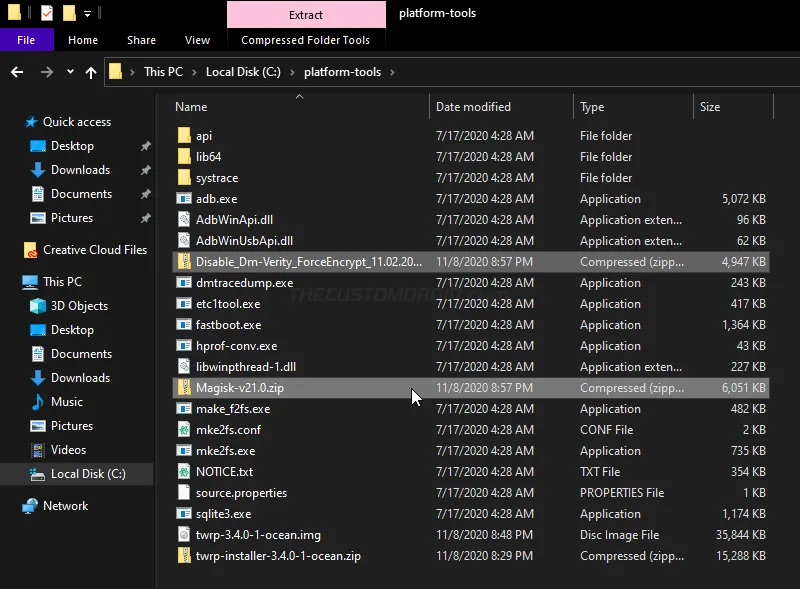The height and width of the screenshot is (589, 800).
Task: Expand the Name column sort chevron
Action: click(x=299, y=98)
